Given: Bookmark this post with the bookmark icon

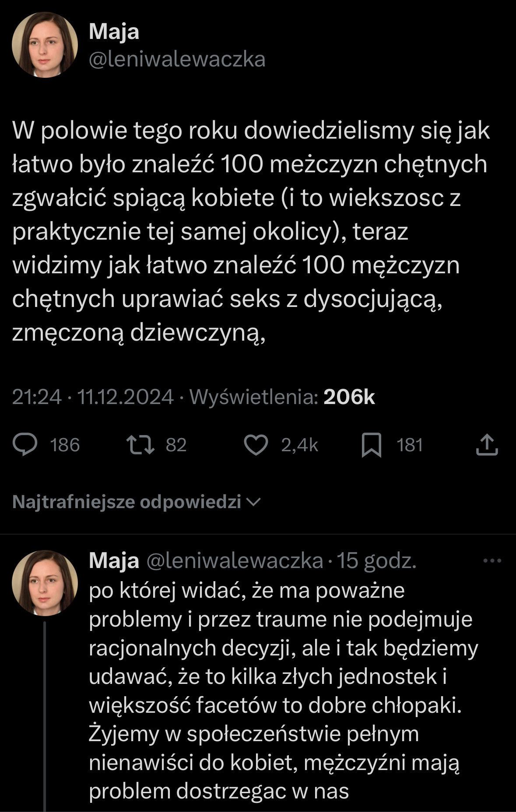Looking at the screenshot, I should coord(372,445).
